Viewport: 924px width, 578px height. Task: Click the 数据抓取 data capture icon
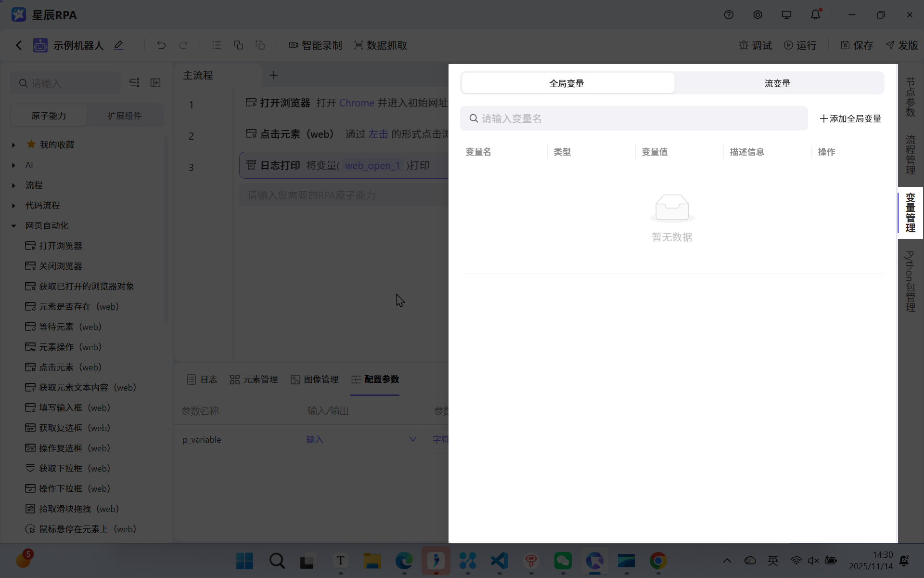[359, 45]
